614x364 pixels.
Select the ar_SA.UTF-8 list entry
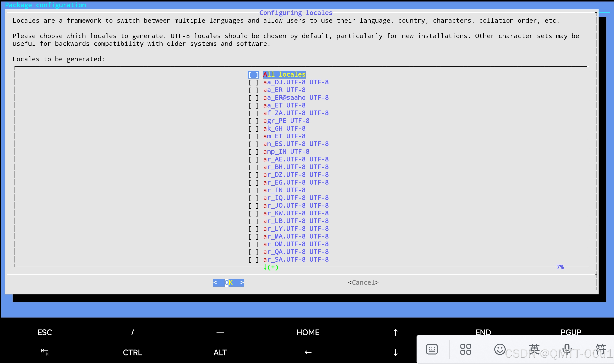click(296, 260)
